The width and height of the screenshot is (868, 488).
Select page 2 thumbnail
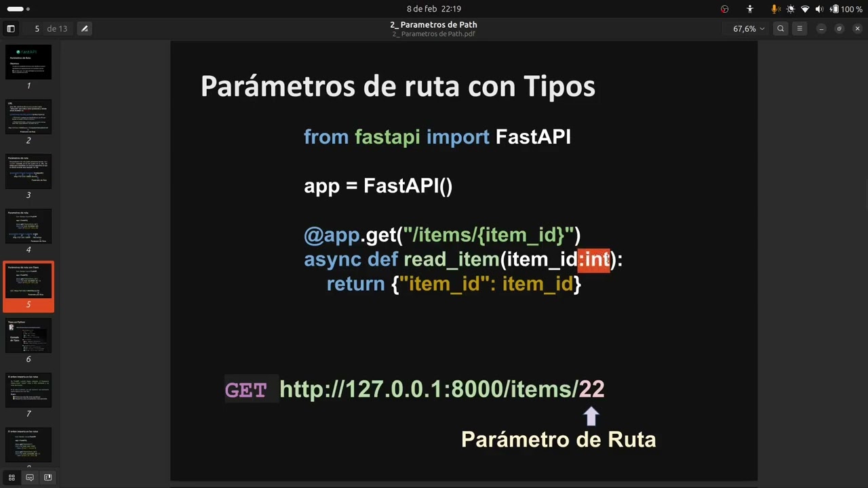(x=28, y=117)
